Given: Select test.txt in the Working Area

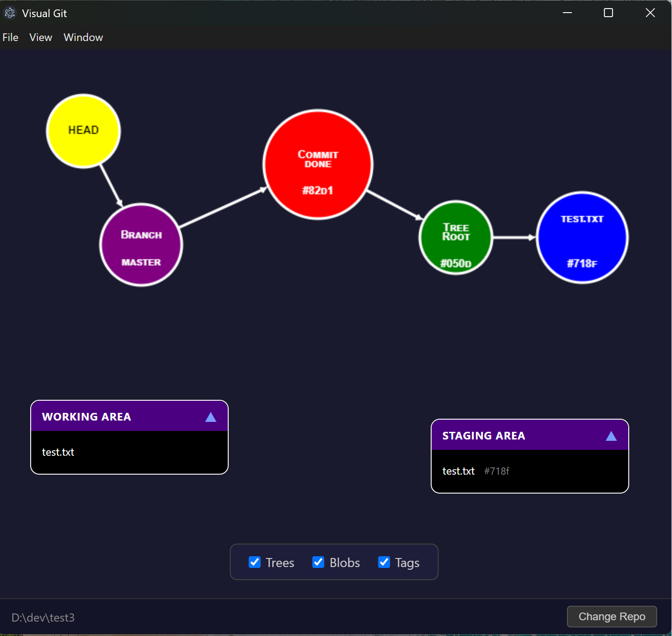Looking at the screenshot, I should coord(58,452).
